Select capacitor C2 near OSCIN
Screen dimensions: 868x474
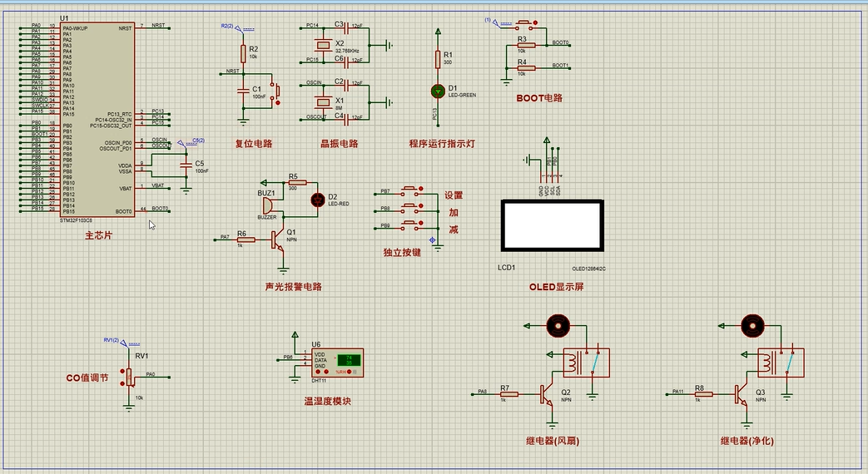tap(347, 85)
